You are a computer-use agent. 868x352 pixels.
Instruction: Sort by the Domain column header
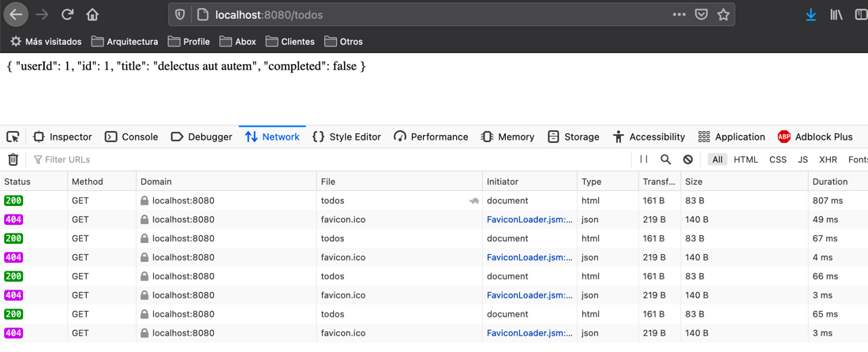(226, 182)
